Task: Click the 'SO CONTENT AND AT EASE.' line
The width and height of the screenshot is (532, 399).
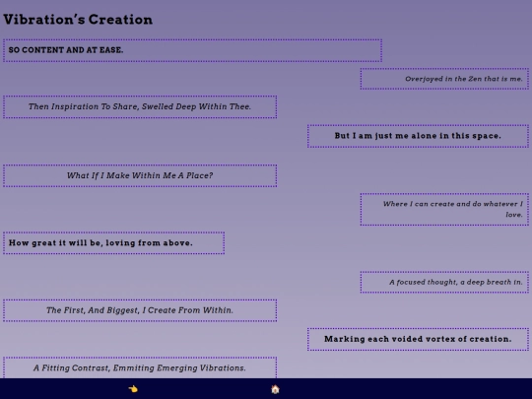Action: coord(193,50)
